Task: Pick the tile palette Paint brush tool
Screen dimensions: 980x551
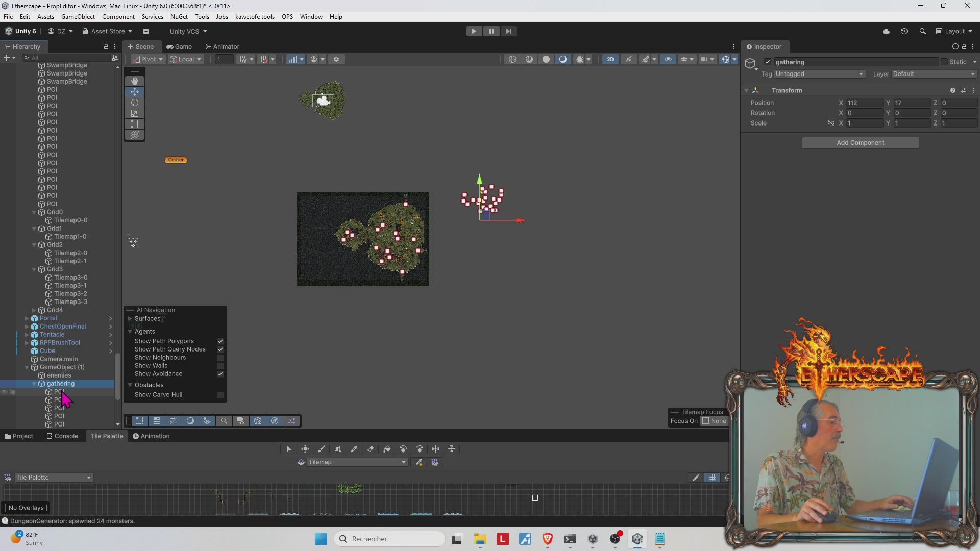Action: 322,449
